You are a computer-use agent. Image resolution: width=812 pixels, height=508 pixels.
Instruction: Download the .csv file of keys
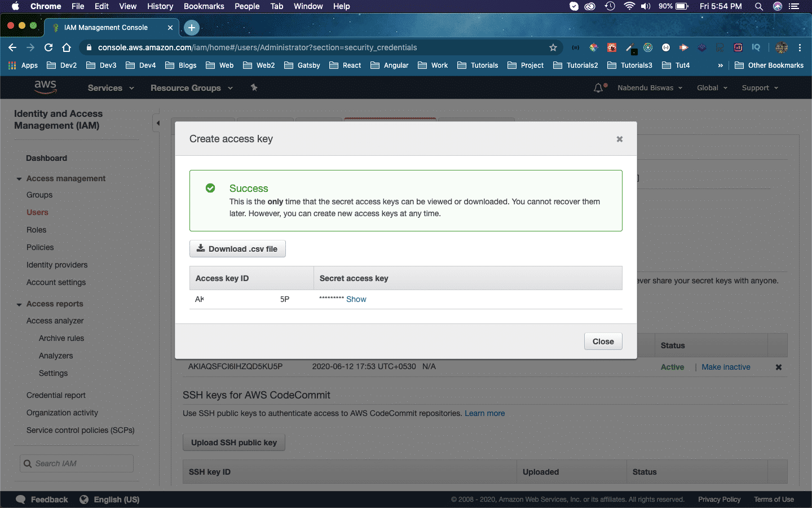click(x=237, y=249)
